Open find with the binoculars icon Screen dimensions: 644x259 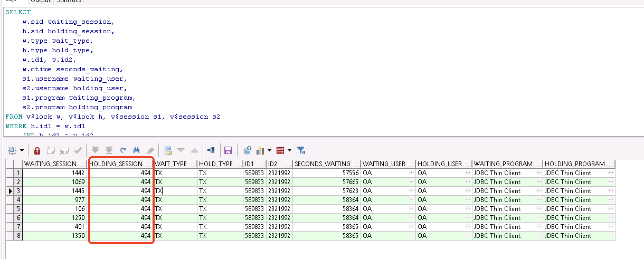pyautogui.click(x=136, y=150)
